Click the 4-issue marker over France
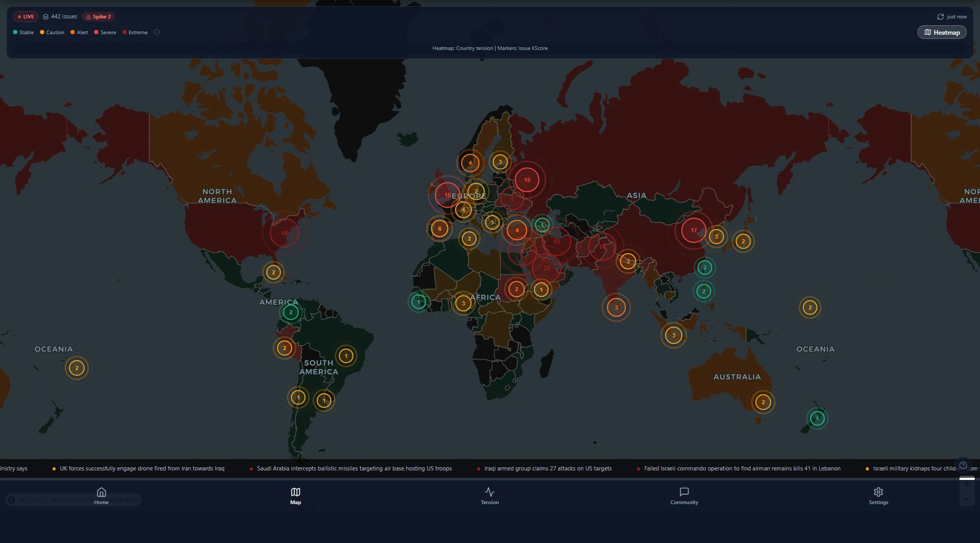980x543 pixels. (463, 210)
